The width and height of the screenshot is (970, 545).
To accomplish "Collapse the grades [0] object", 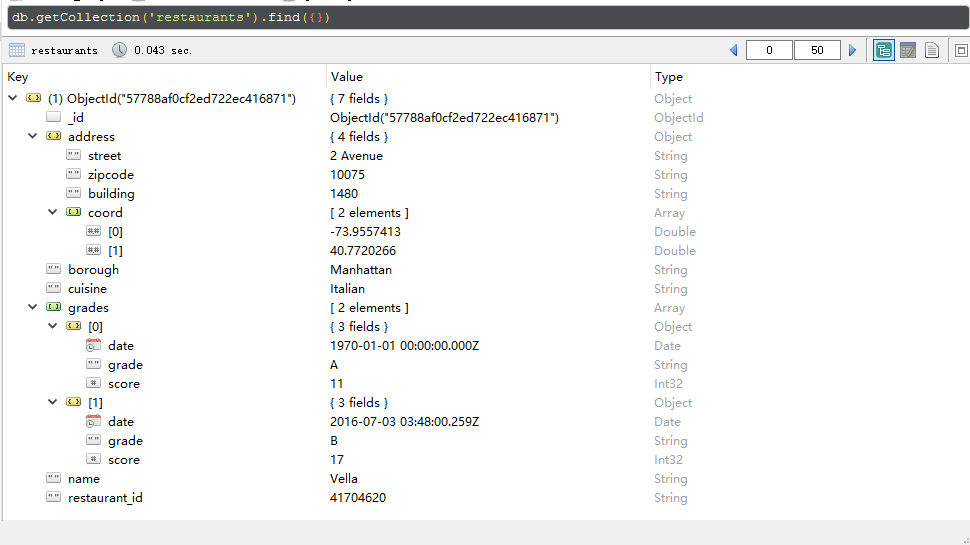I will pyautogui.click(x=53, y=325).
